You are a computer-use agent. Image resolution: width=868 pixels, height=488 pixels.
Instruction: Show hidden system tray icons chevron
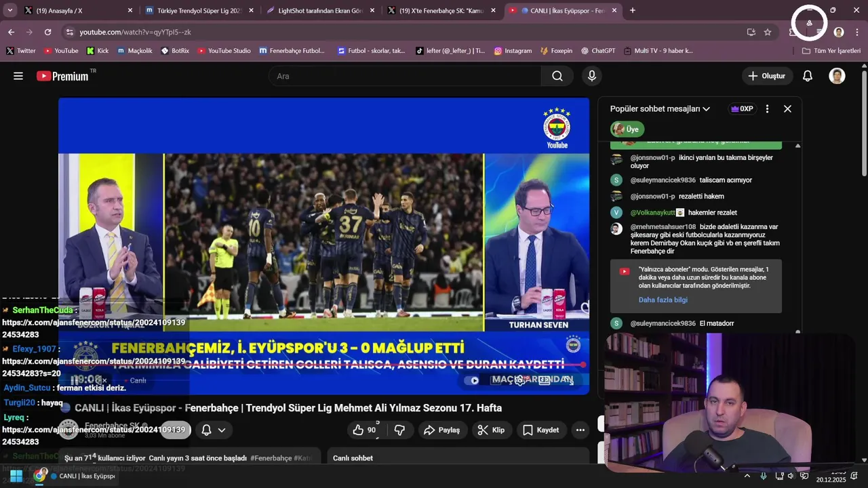[x=747, y=476]
